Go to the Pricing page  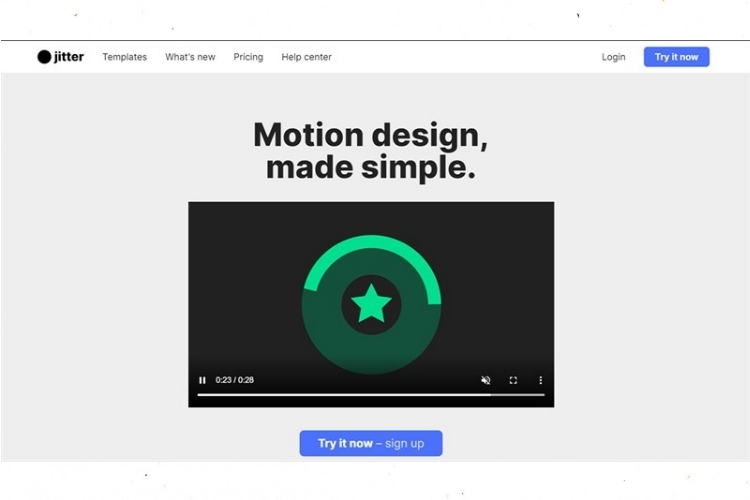(248, 57)
